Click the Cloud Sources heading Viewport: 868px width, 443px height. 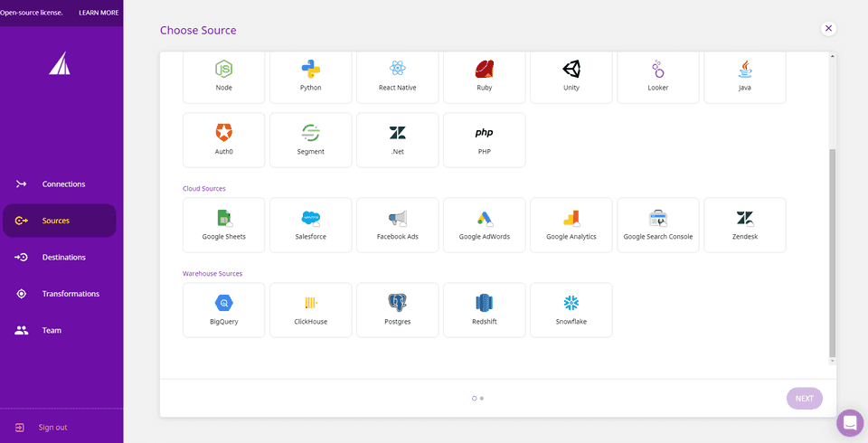204,188
